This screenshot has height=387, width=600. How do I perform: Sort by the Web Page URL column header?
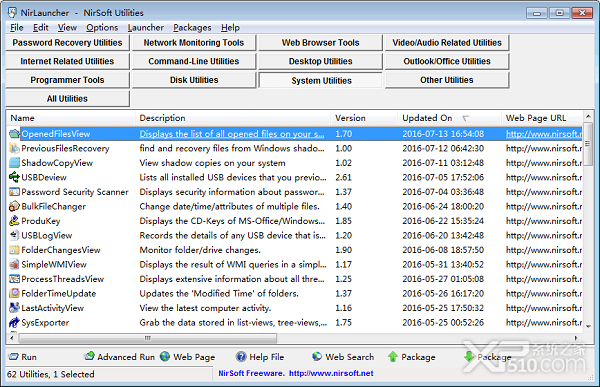542,118
